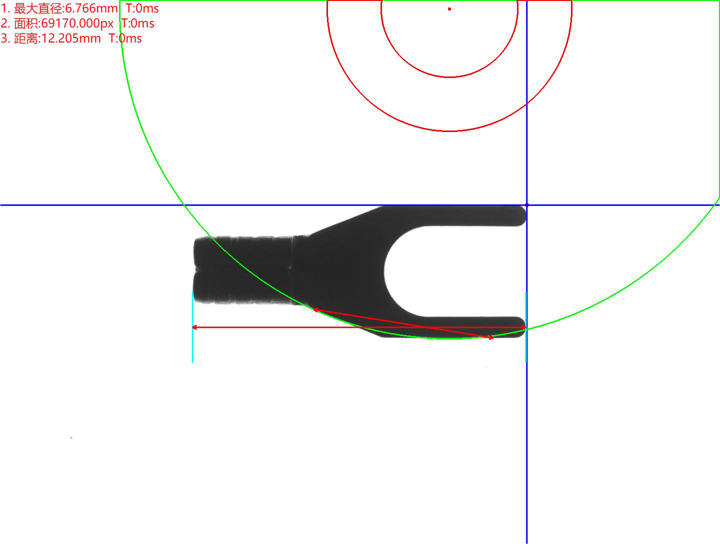Viewport: 720px width, 544px height.
Task: Select the blue vertical line below the terminal
Action: pos(527,450)
